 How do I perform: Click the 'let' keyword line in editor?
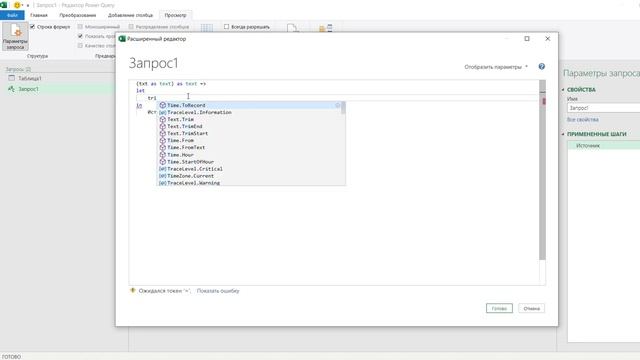[140, 91]
